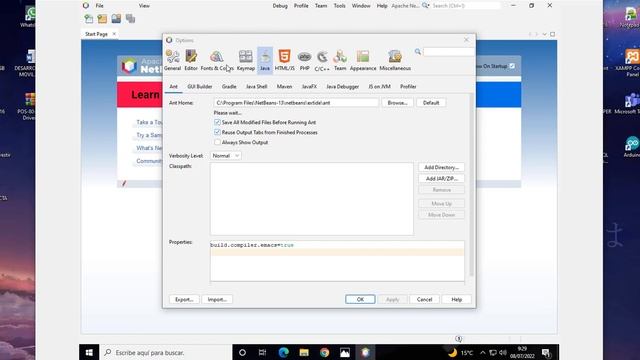Click the Options dialog vertical scrollbar

point(471,184)
